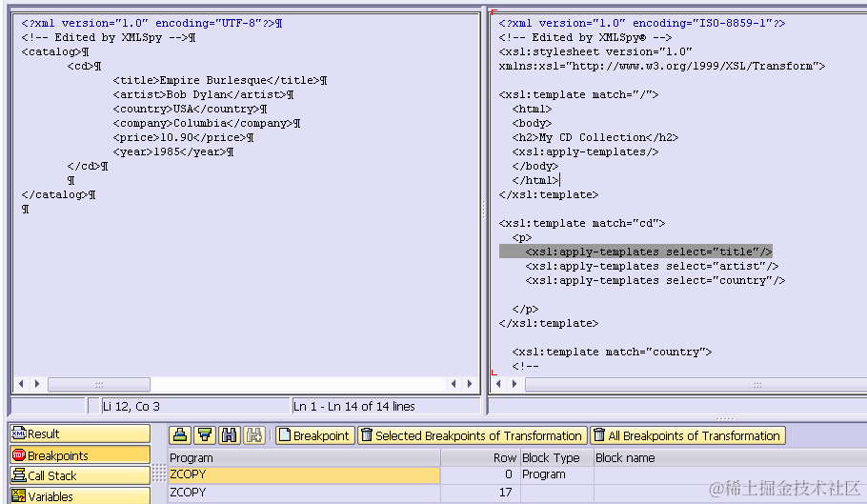Click highlighted apply-templates select="title" line

pos(635,252)
